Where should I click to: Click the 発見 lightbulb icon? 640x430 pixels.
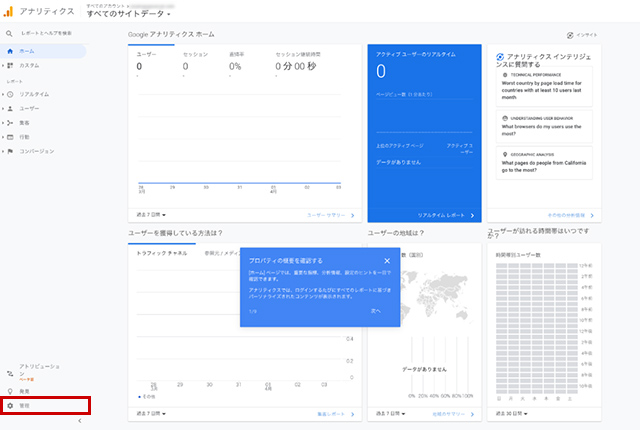point(10,391)
